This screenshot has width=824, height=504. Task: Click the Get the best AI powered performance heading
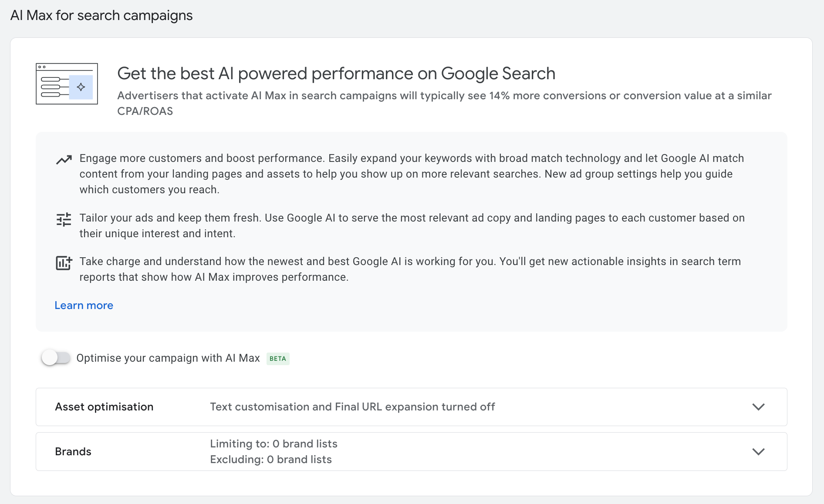tap(336, 74)
